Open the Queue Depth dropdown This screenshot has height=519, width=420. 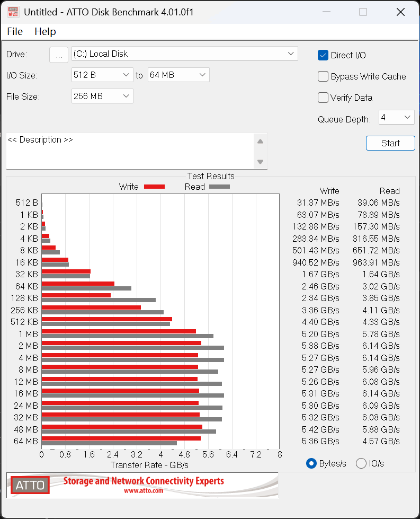point(397,117)
